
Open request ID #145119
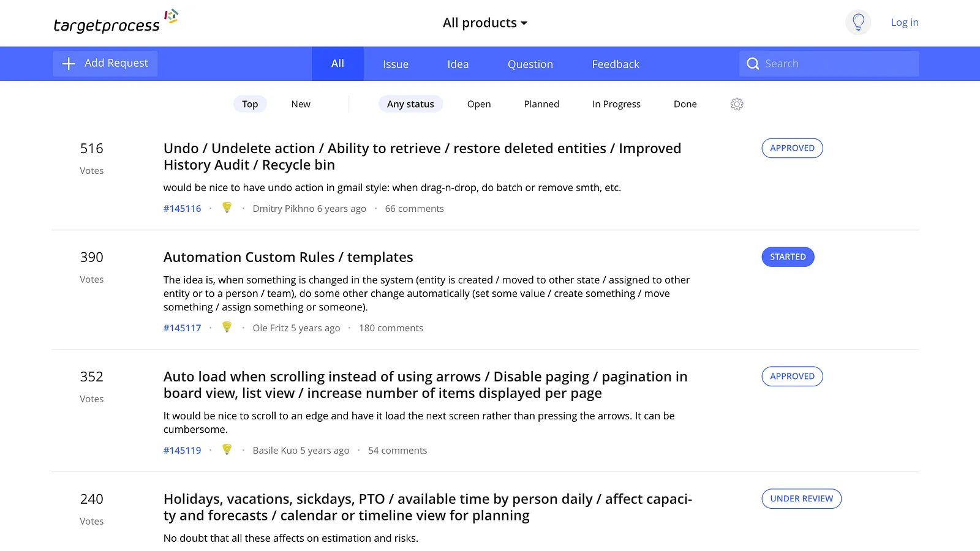click(182, 451)
